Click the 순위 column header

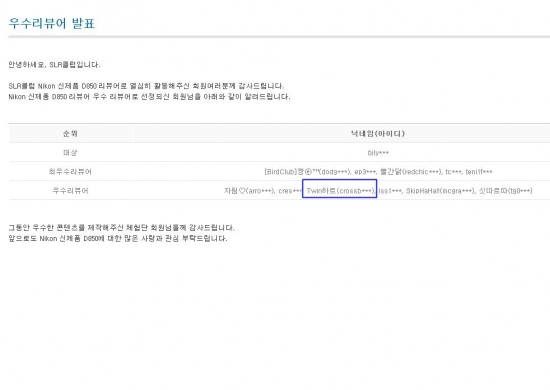(70, 133)
